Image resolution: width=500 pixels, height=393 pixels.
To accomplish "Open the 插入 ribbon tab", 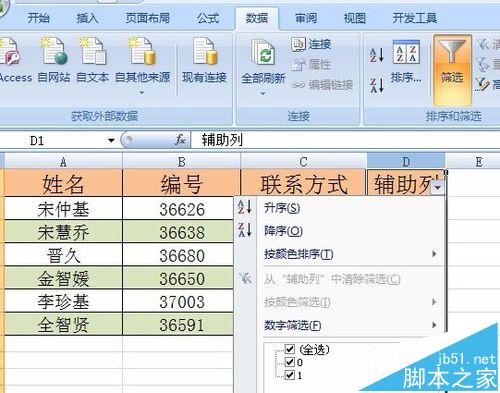I will (x=87, y=18).
